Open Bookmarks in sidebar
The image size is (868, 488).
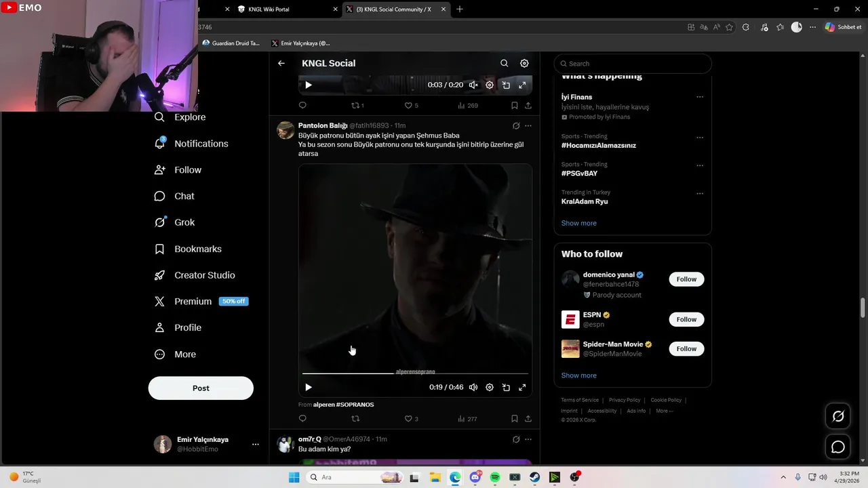188,249
